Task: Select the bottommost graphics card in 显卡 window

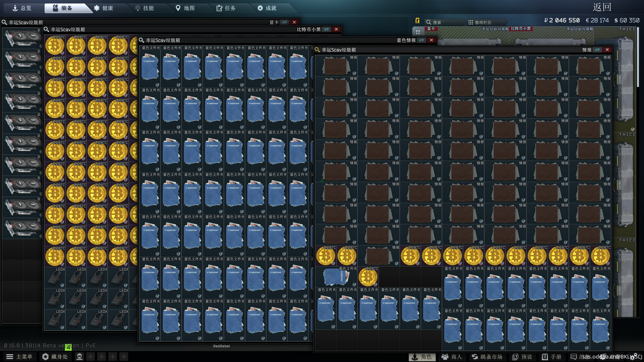Action: pyautogui.click(x=22, y=228)
